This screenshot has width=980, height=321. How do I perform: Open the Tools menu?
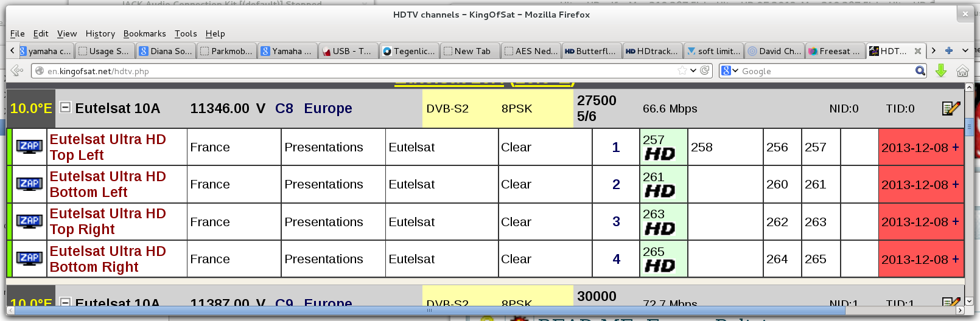point(186,33)
